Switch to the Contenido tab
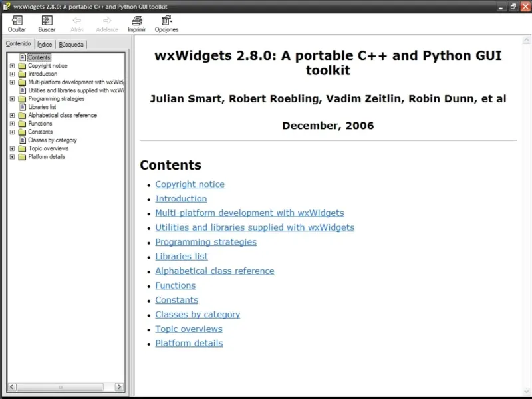532x399 pixels. click(x=19, y=43)
